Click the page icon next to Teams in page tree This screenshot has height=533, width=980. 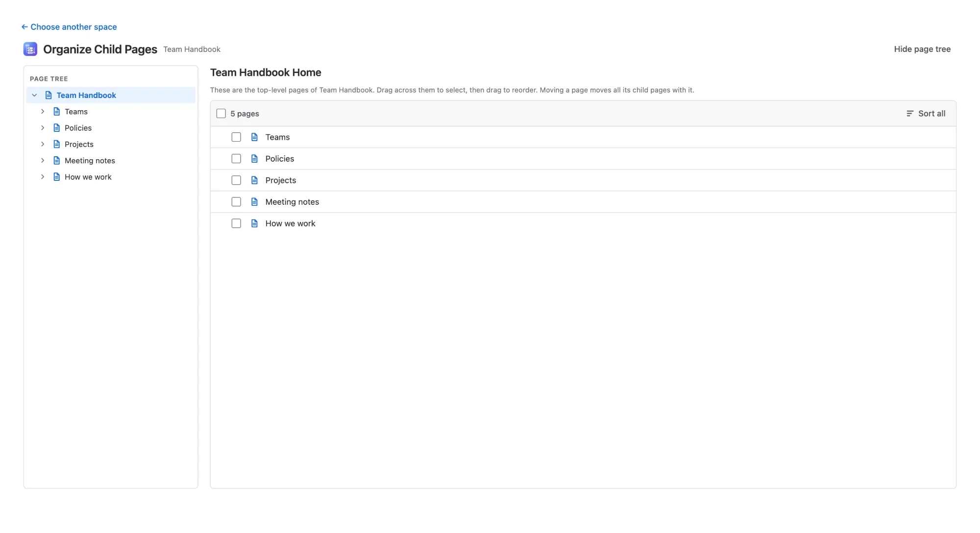point(57,112)
